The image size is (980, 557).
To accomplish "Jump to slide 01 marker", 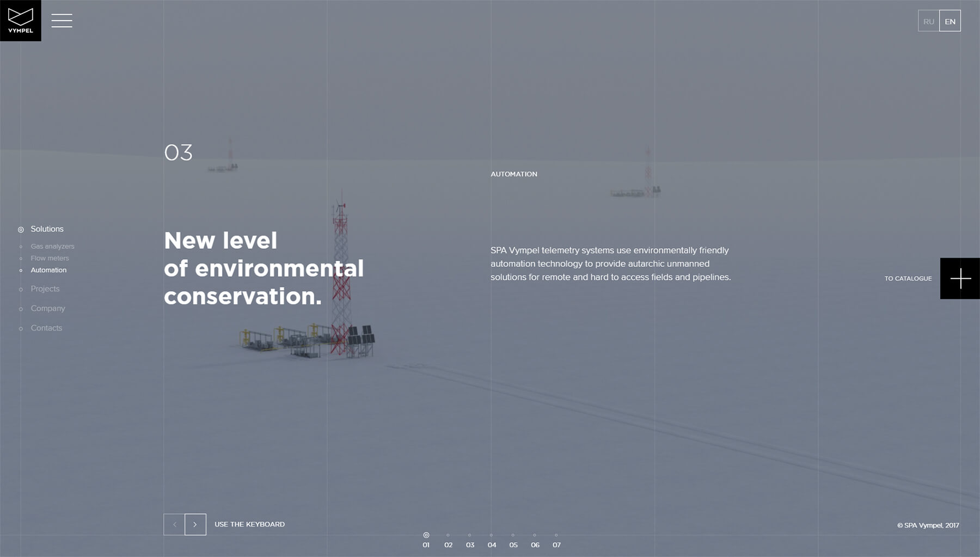I will coord(426,540).
